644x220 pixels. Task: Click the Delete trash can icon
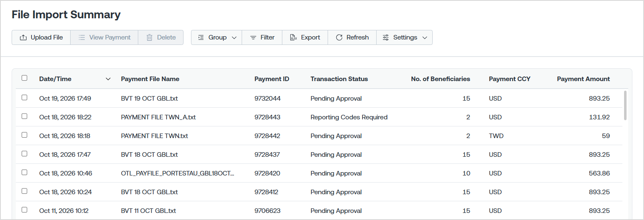[x=149, y=37]
